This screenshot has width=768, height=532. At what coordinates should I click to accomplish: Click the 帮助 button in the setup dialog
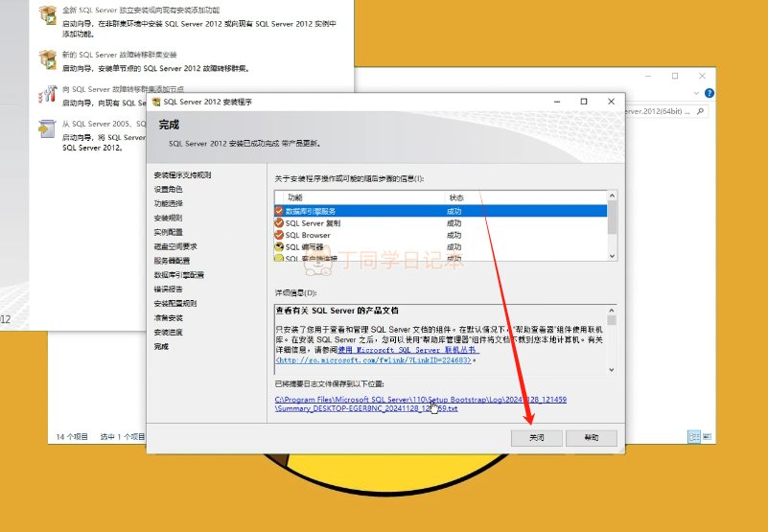592,437
